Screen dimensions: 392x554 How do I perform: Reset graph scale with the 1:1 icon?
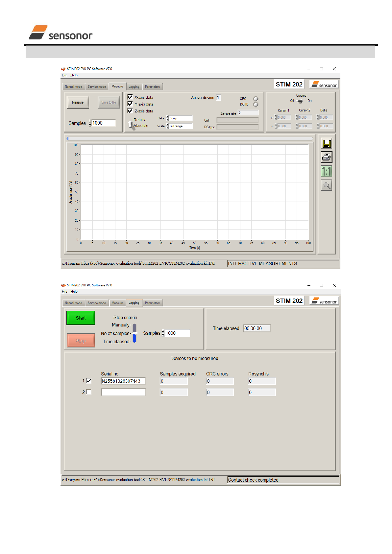[x=327, y=171]
